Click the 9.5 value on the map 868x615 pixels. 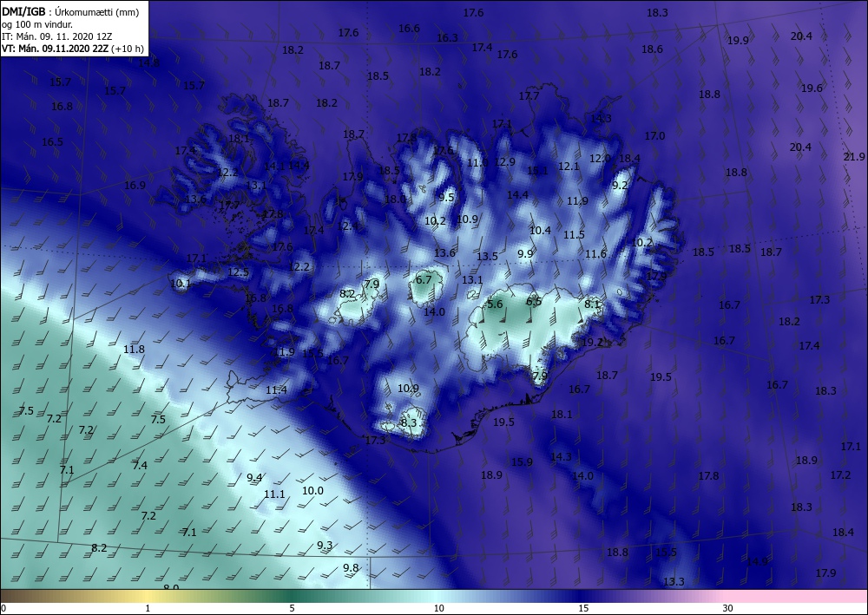pos(447,198)
